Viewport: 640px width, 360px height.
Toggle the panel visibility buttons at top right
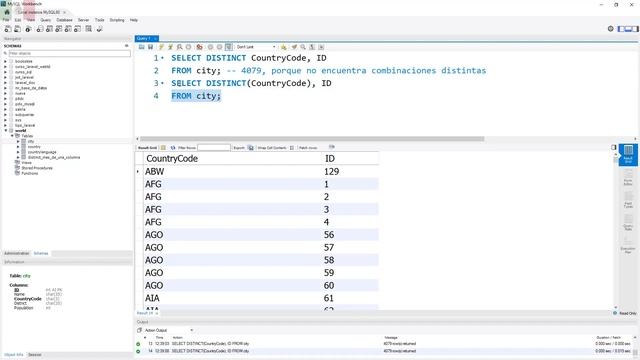tap(628, 29)
